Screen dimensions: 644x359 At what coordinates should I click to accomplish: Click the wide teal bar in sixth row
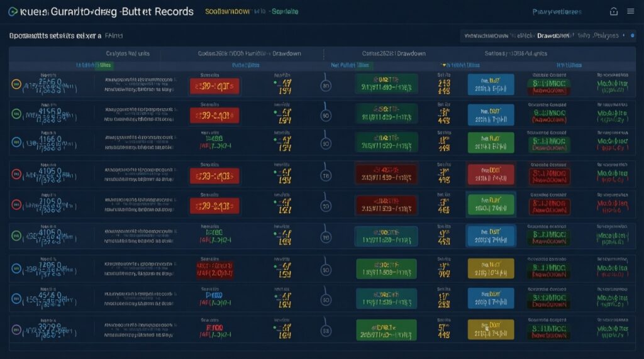pos(387,236)
